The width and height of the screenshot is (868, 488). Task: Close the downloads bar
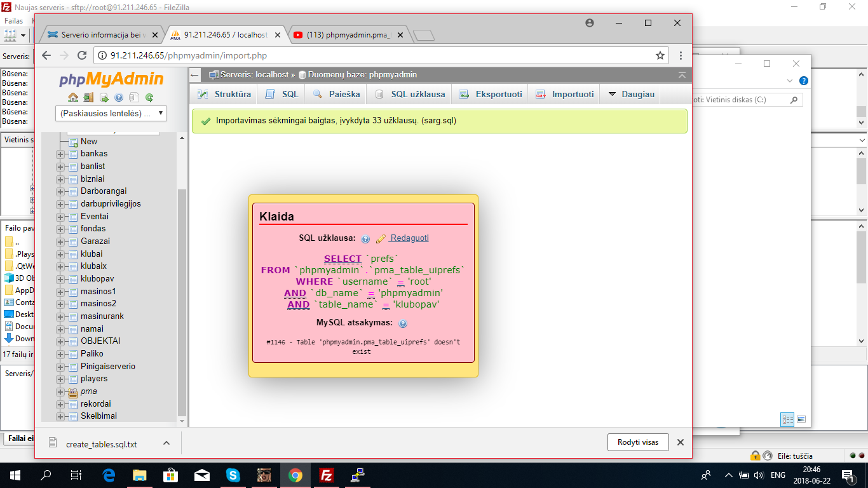(x=681, y=442)
